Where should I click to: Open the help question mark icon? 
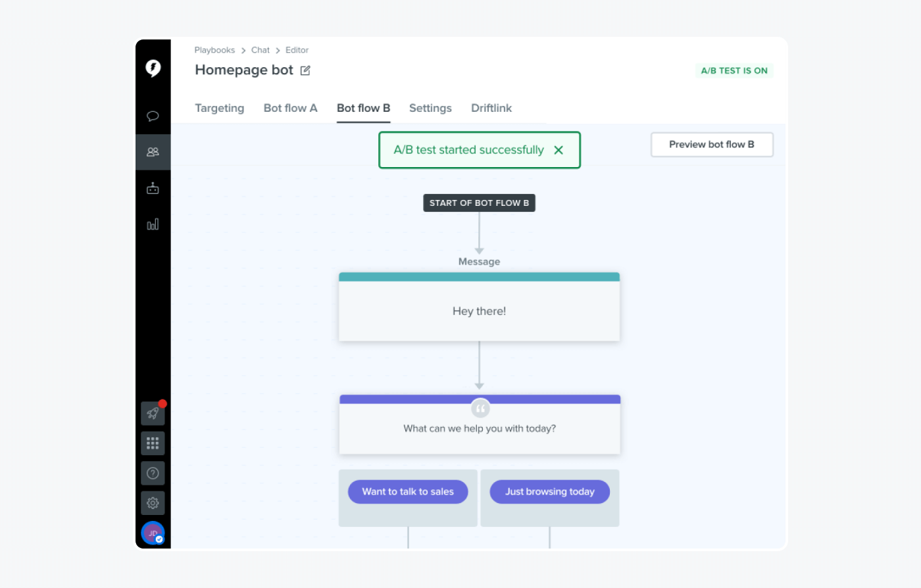coord(153,473)
